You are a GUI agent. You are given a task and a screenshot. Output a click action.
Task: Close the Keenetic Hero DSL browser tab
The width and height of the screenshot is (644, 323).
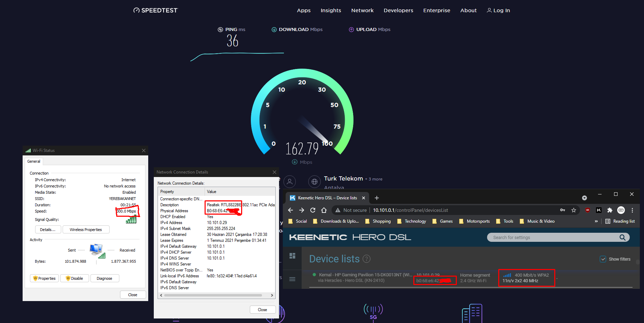364,198
